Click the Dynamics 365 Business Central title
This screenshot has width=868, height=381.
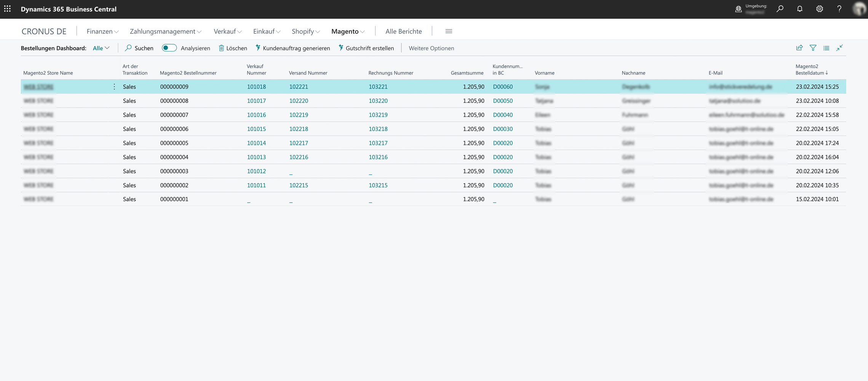pyautogui.click(x=69, y=9)
